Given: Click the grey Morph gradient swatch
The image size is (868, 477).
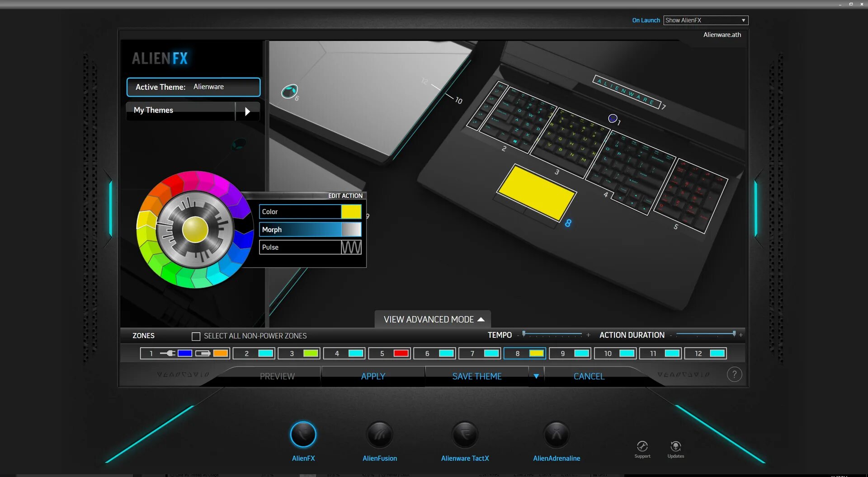Looking at the screenshot, I should 351,229.
